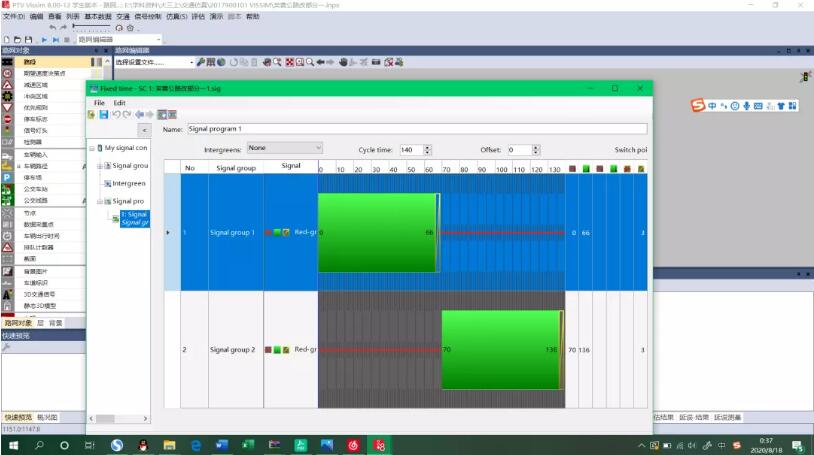Viewport: 814px width, 455px height.
Task: Click the tree panel horizontal scrollbar
Action: point(119,419)
